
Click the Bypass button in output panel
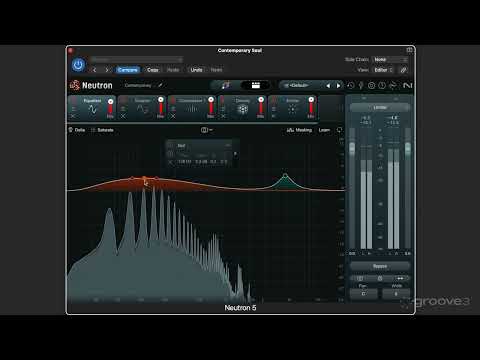tap(380, 266)
